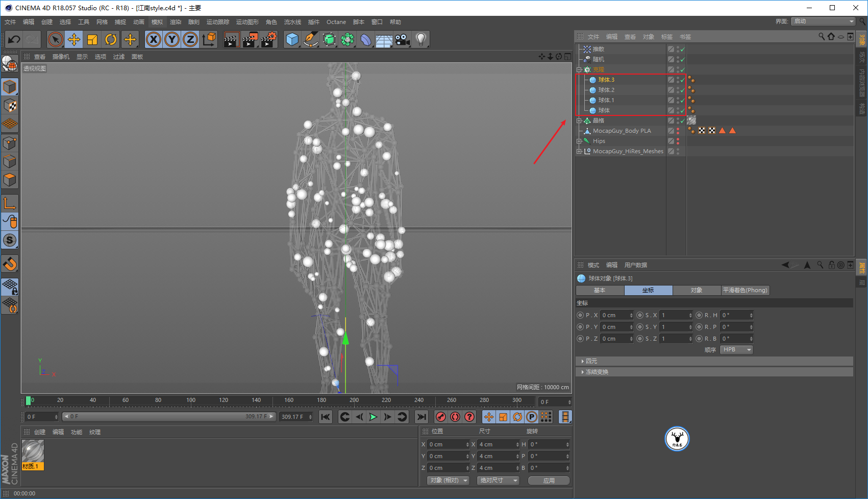Activate the Move tool
This screenshot has width=868, height=499.
pos(74,39)
